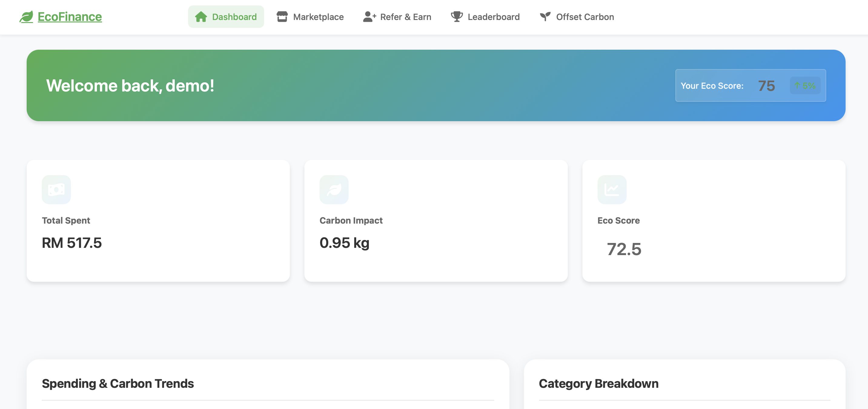The height and width of the screenshot is (409, 868).
Task: Click the 'Total Spent' card label
Action: point(66,221)
